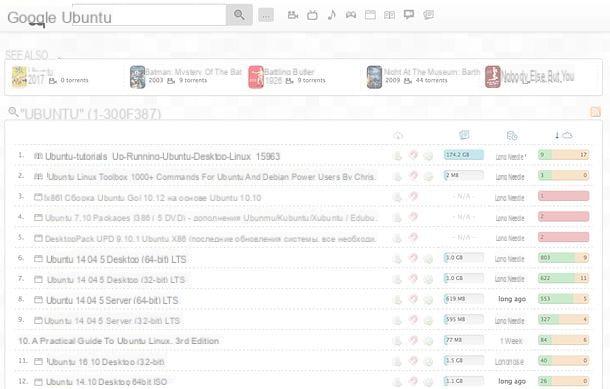
Task: Open the Battling Butler poster thumbnail
Action: coord(256,77)
